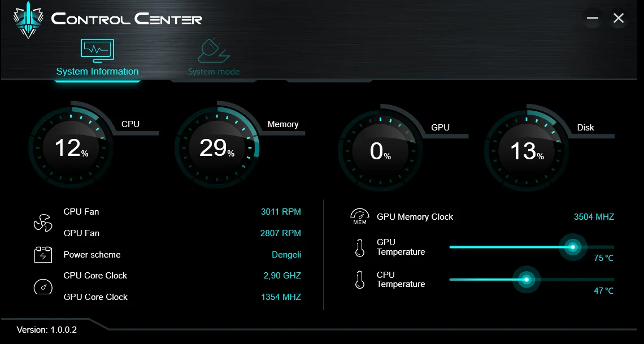Click the 3504 MHZ memory clock value
644x344 pixels.
594,217
